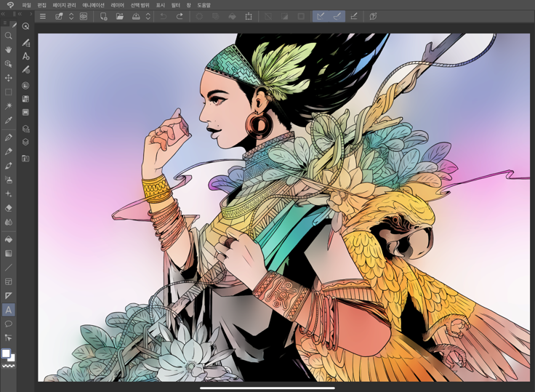Screen dimensions: 535x392
Task: Open the 창 menu
Action: (189, 5)
